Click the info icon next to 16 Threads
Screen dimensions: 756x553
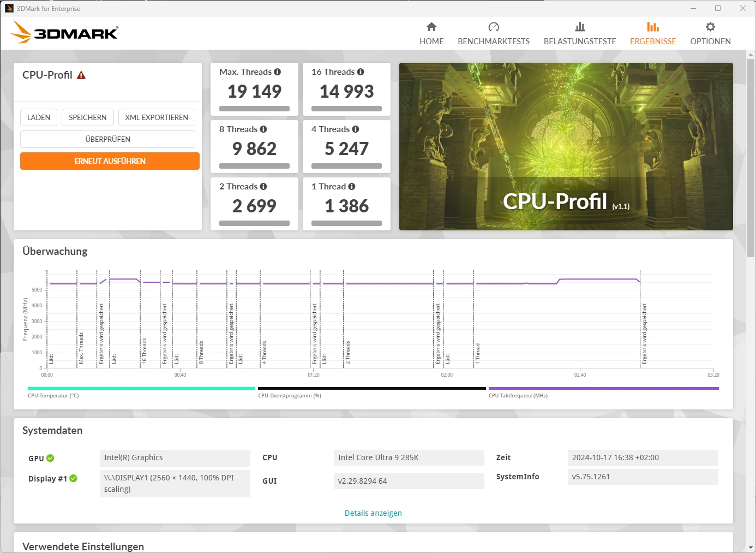pyautogui.click(x=361, y=72)
